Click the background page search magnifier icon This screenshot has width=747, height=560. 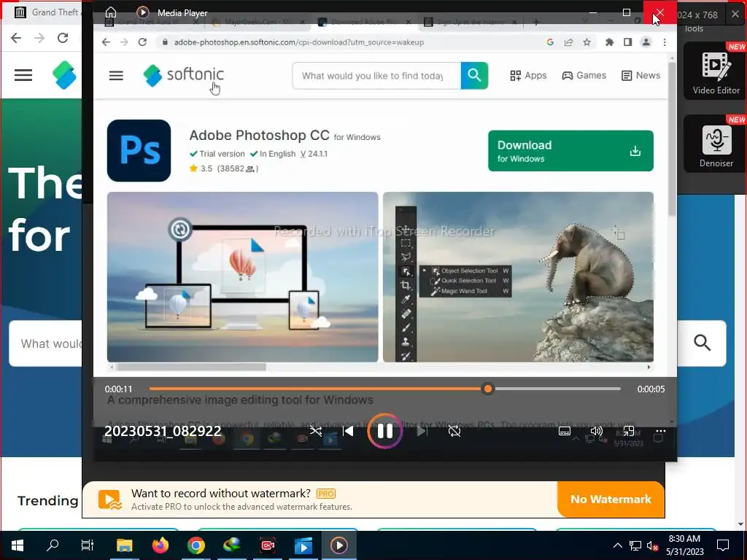click(x=703, y=343)
